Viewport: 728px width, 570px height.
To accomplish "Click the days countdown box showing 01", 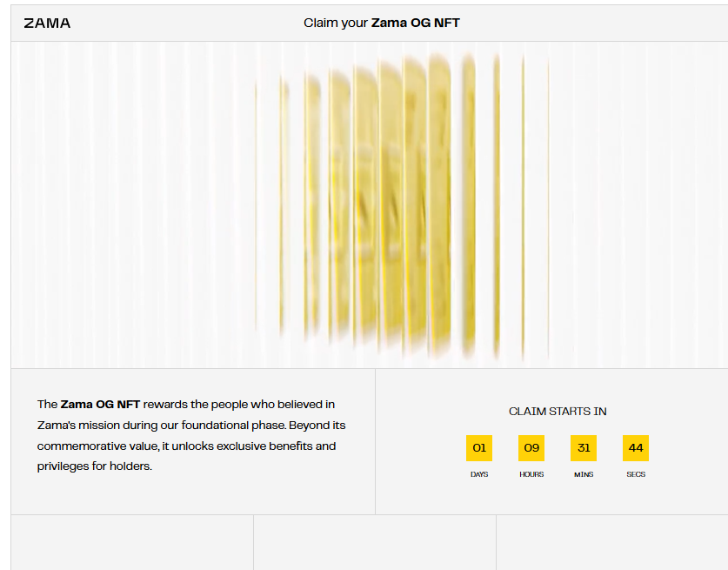I will click(479, 448).
